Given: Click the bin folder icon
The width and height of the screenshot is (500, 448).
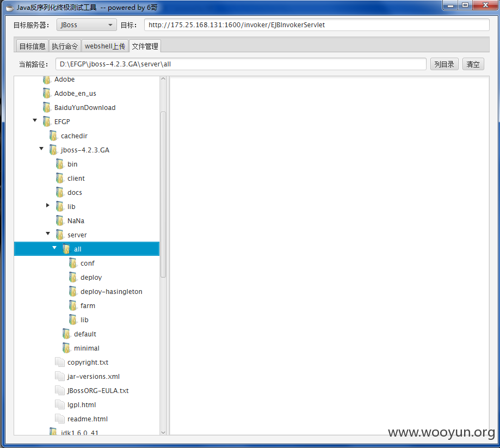Looking at the screenshot, I should coord(60,164).
